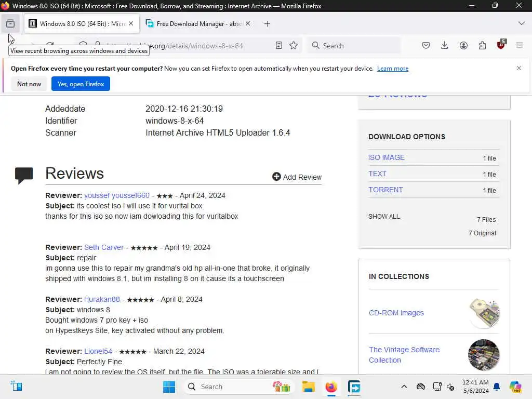
Task: Open the Firefox account icon
Action: point(463,46)
